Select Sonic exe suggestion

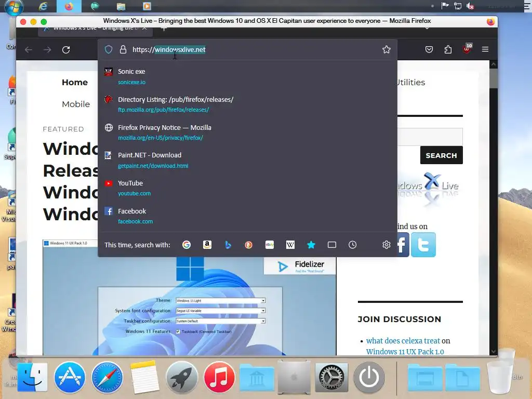point(247,77)
